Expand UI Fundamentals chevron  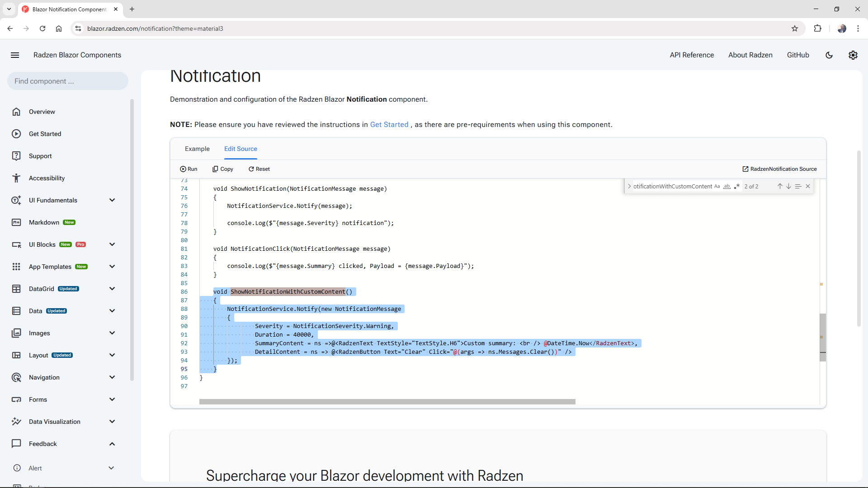[x=112, y=200]
